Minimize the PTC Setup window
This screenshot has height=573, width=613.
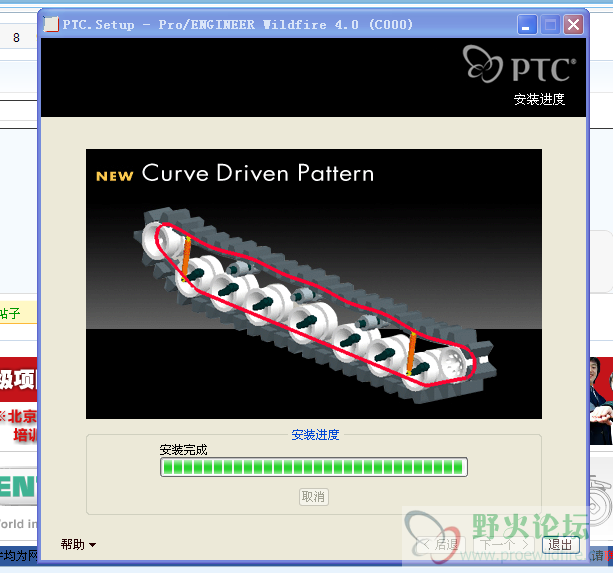coord(527,25)
